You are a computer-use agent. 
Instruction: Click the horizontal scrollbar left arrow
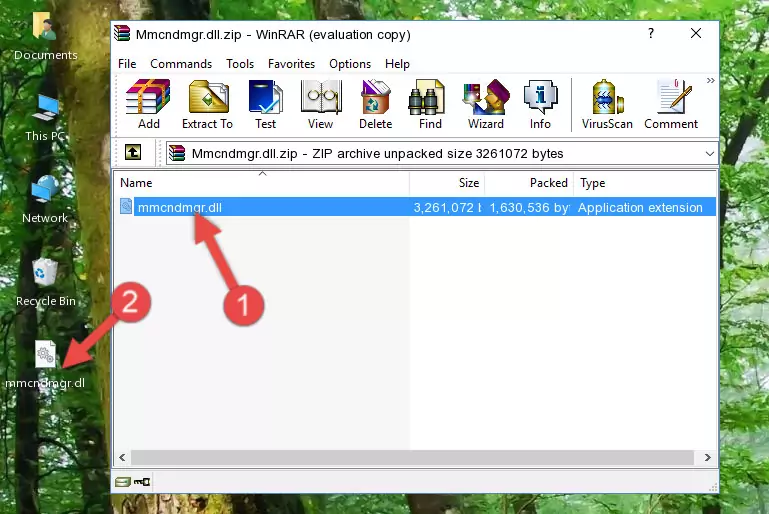pos(122,457)
